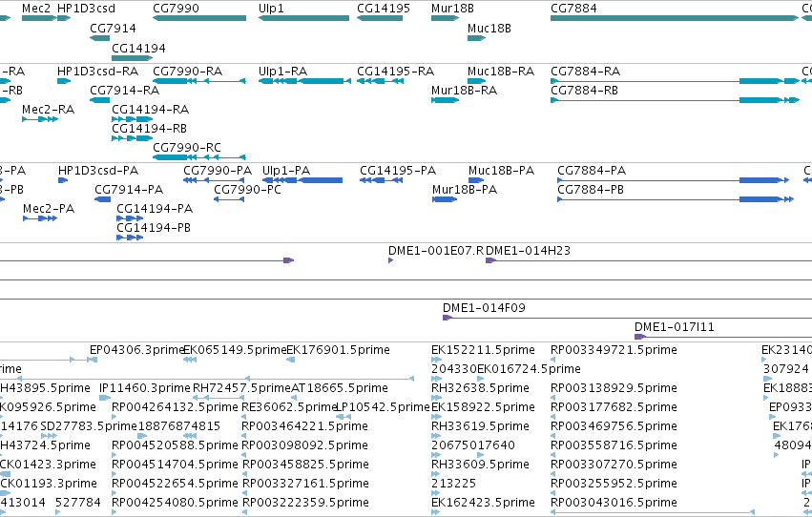
Task: Open the CG7914-RA transcript label
Action: tap(124, 90)
